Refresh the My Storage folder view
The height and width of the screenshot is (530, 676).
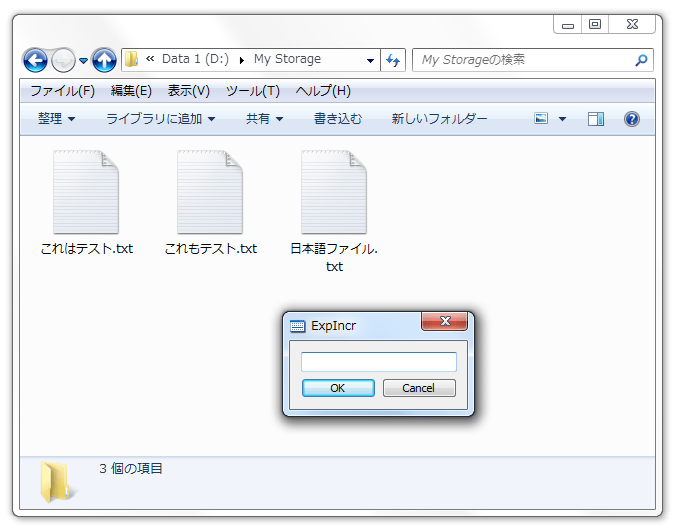[x=393, y=60]
